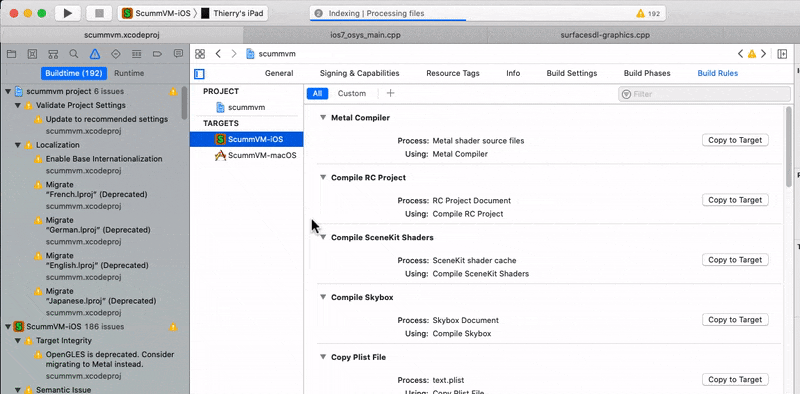Collapse the Target Integrity group
Viewport: 800px width, 394px height.
click(x=18, y=340)
